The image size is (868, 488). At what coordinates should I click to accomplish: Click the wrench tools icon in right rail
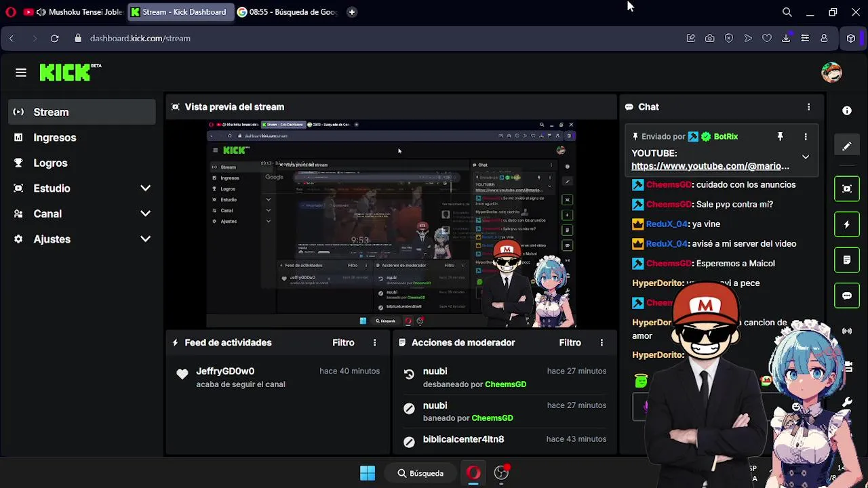click(847, 403)
